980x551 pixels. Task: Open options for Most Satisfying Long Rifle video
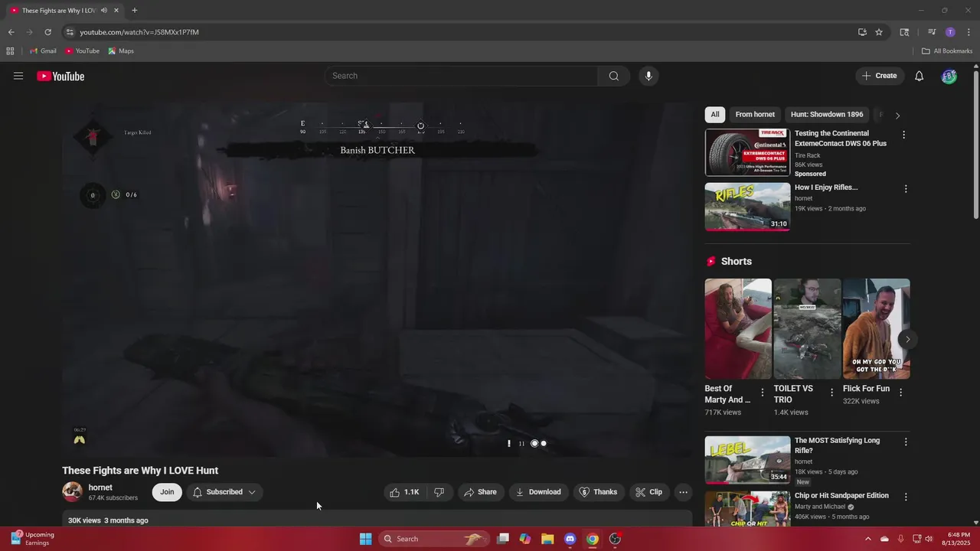[x=906, y=442]
